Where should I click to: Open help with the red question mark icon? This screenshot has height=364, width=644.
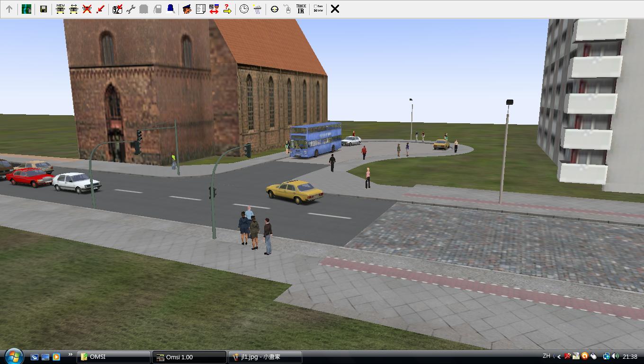click(227, 9)
